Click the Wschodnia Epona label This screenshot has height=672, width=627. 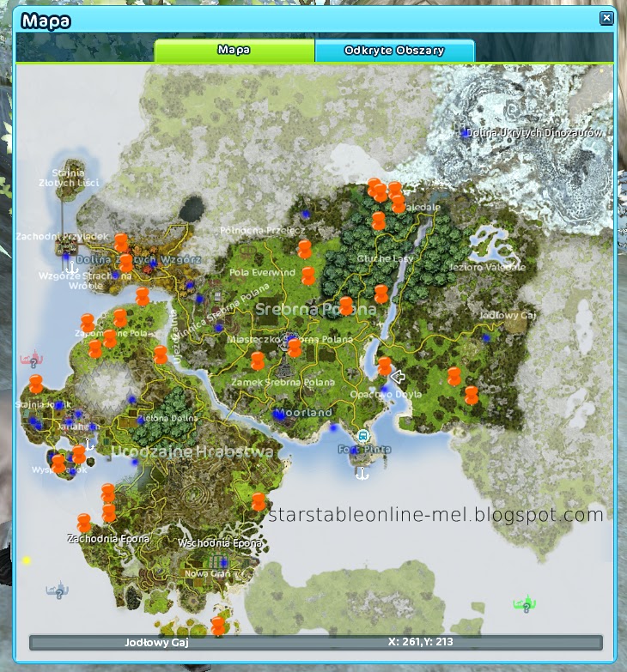[220, 543]
